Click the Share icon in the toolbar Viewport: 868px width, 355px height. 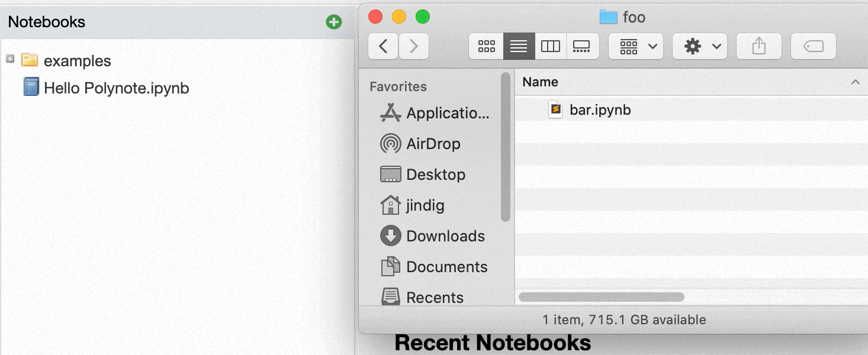[x=758, y=46]
